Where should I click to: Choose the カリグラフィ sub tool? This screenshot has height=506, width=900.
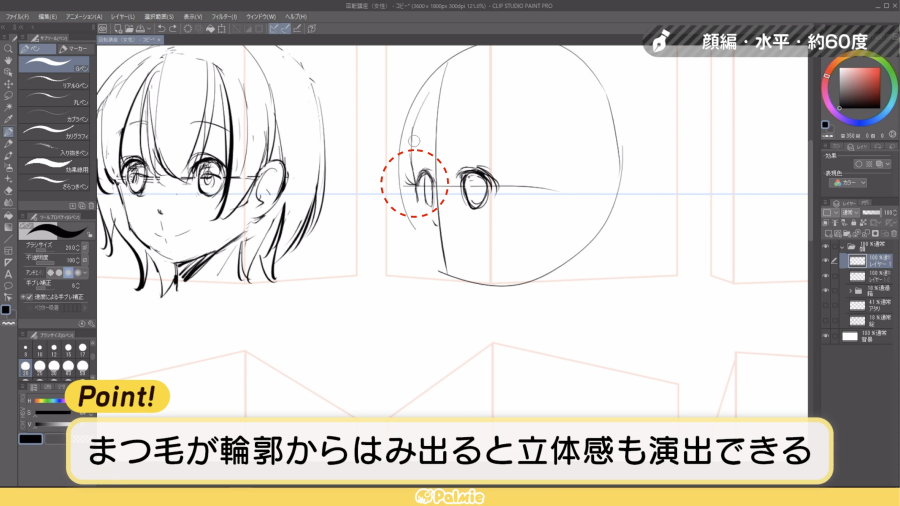point(55,132)
